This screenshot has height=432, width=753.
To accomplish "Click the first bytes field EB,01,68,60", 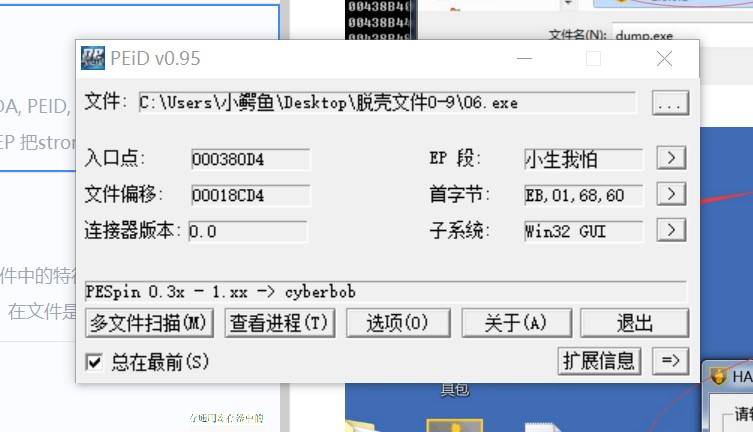I will (x=583, y=195).
